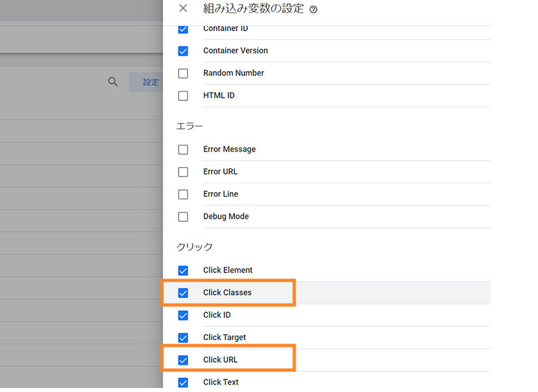Open help icon next to panel title
The image size is (538, 392).
click(x=314, y=9)
